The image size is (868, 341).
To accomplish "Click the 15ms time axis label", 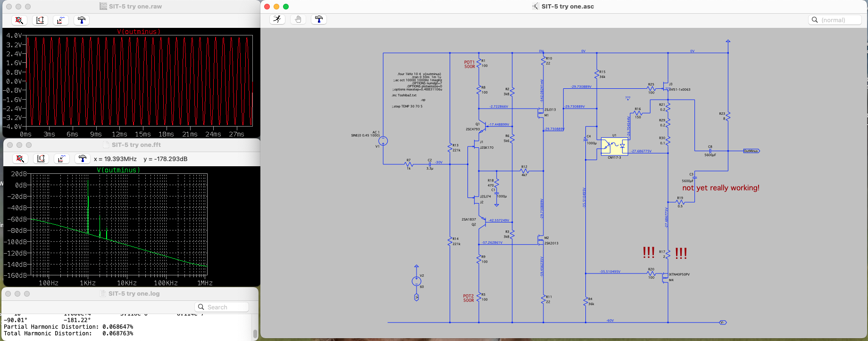I will pyautogui.click(x=143, y=134).
